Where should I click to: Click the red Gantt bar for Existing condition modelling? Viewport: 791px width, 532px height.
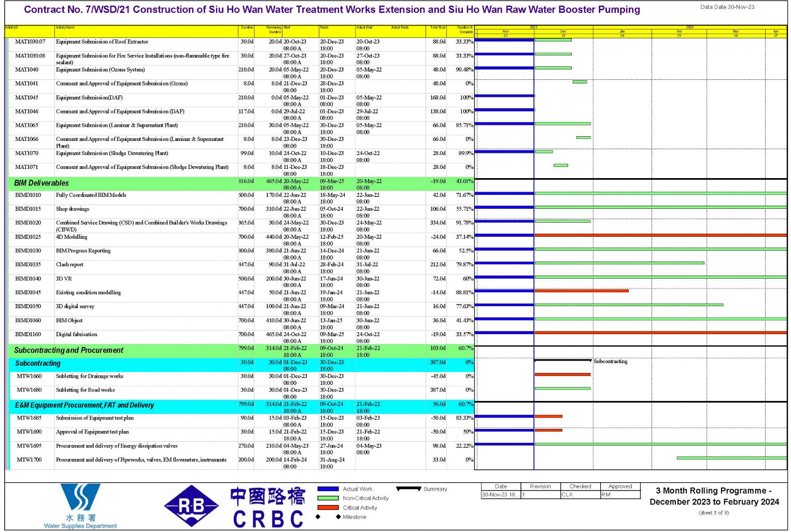[x=582, y=291]
